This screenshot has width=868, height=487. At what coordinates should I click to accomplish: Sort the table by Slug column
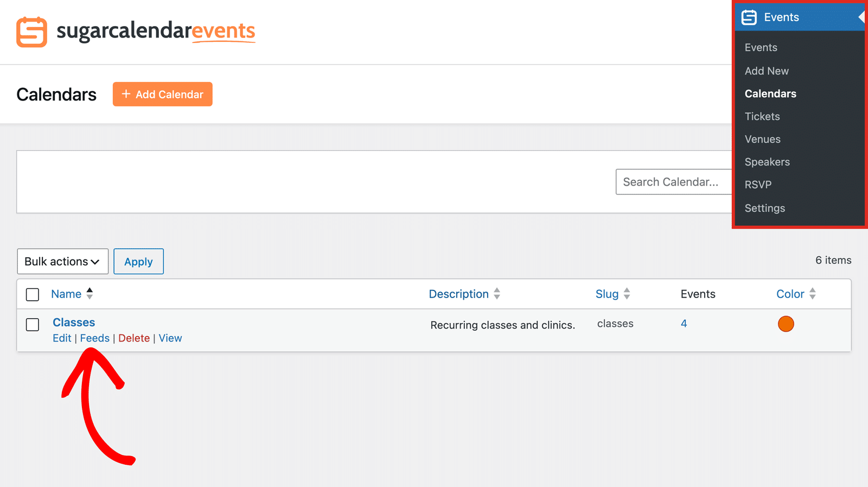(607, 294)
